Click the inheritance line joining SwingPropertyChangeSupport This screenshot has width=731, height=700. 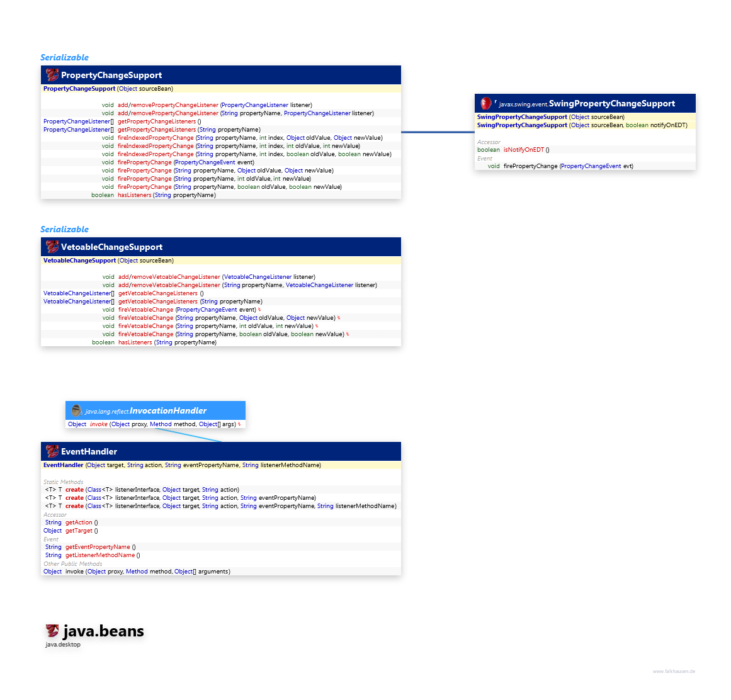tap(438, 132)
